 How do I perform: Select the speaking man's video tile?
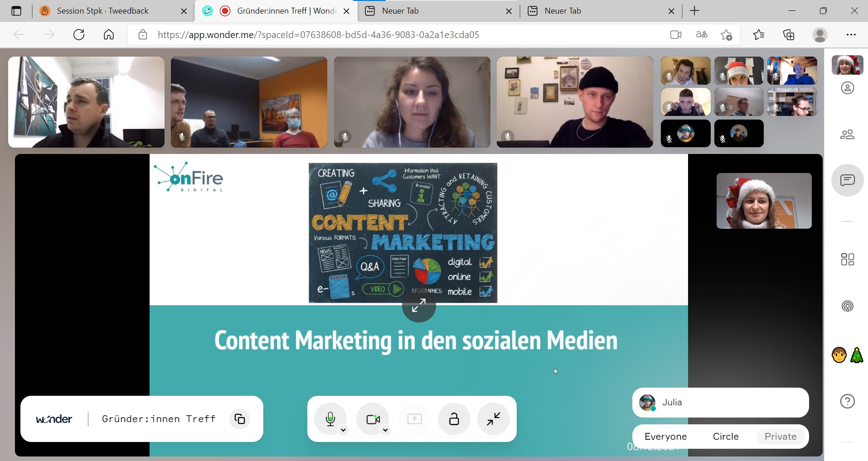click(x=86, y=102)
